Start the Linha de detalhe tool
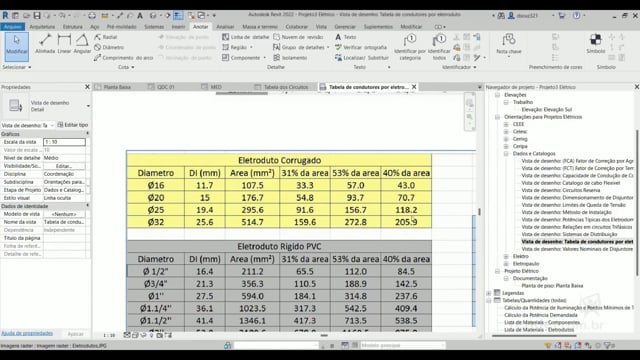 [245, 37]
